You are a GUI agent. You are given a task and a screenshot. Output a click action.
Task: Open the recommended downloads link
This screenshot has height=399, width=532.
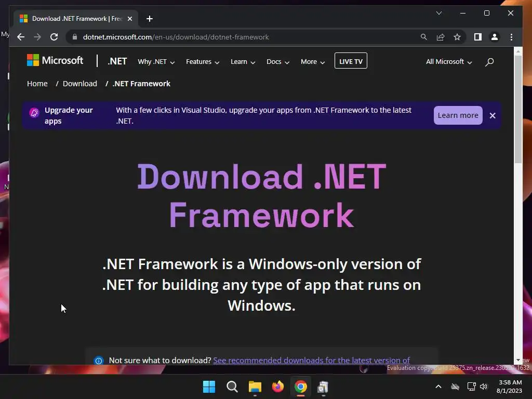pyautogui.click(x=311, y=361)
